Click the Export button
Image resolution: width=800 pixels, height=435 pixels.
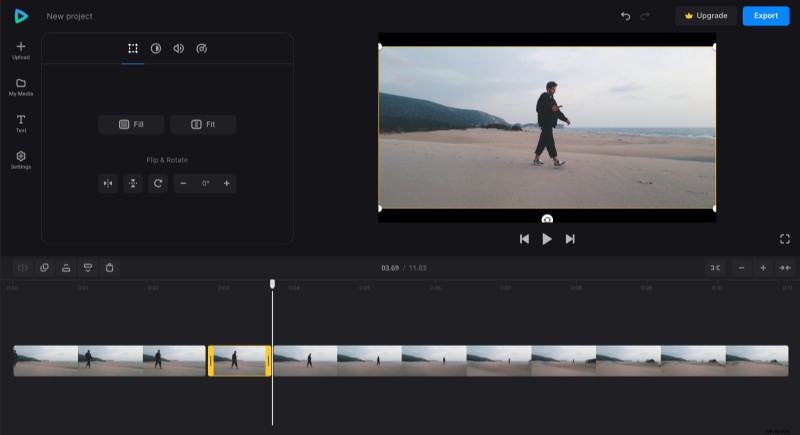[x=766, y=16]
